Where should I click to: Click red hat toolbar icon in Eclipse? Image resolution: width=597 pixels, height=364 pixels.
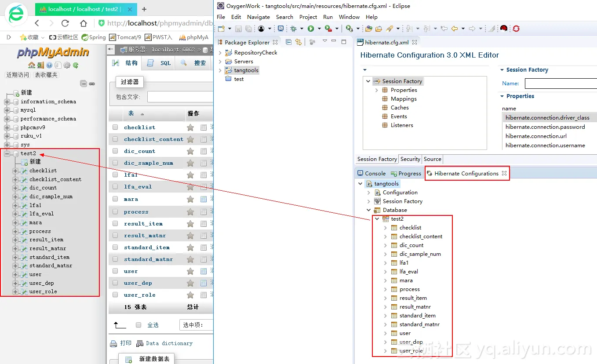click(x=504, y=29)
